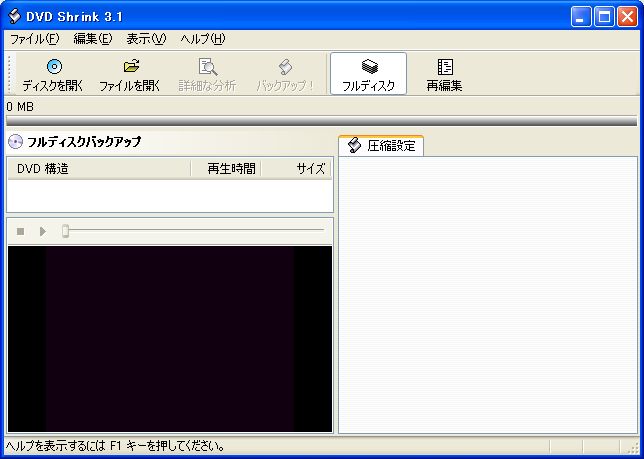
Task: Click the disc size progress bar
Action: [x=322, y=121]
